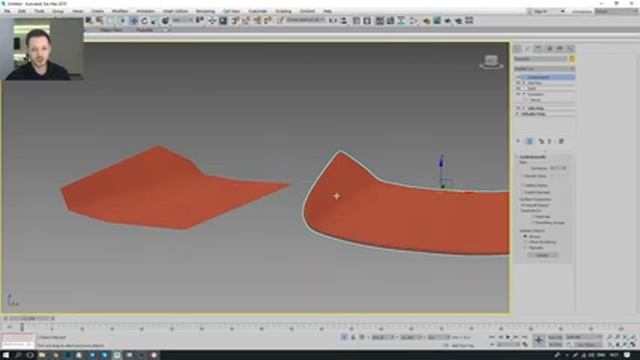Activate the Select Object tool
The width and height of the screenshot is (640, 360).
point(89,20)
